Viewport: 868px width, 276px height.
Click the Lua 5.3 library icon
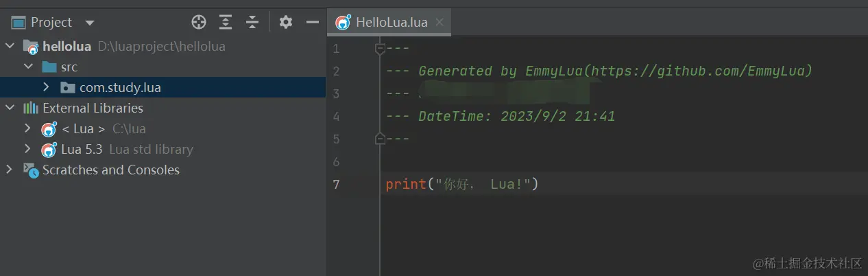(x=49, y=150)
